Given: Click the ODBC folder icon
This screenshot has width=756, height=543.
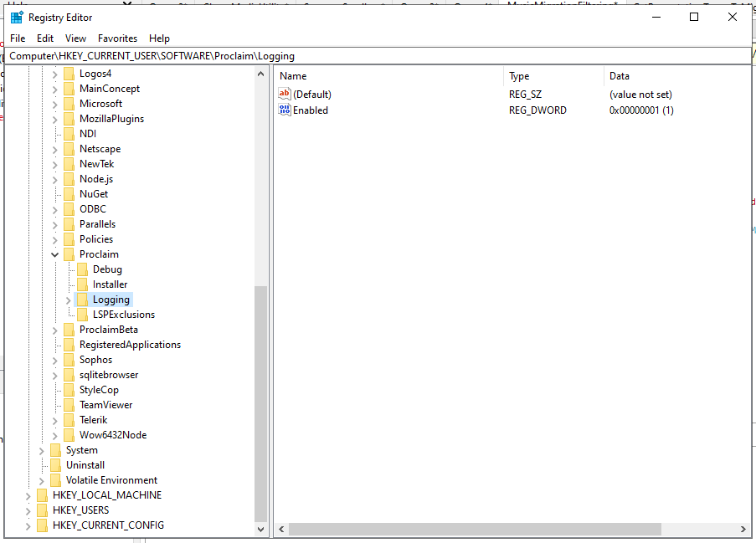Looking at the screenshot, I should point(69,209).
